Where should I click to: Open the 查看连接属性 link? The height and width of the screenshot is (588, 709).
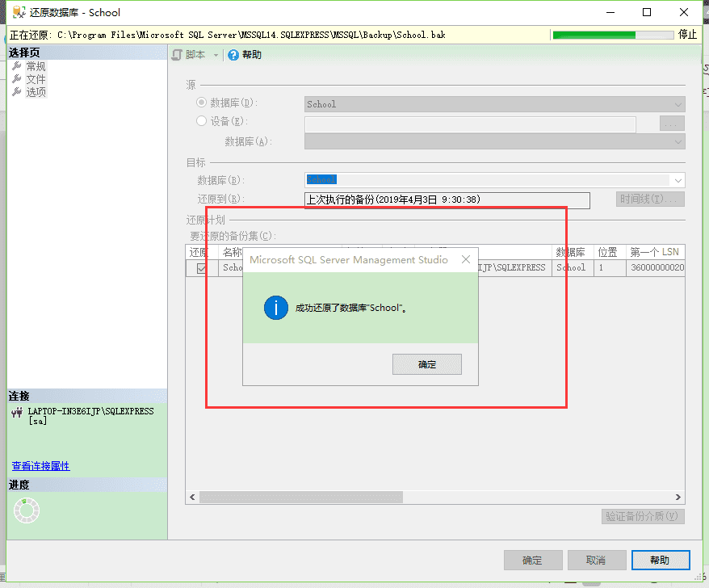coord(40,466)
